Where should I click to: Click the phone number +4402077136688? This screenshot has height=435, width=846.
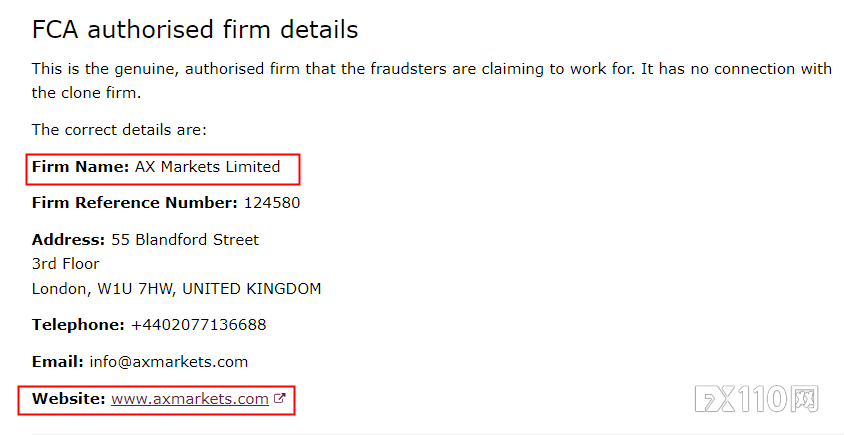click(x=199, y=325)
